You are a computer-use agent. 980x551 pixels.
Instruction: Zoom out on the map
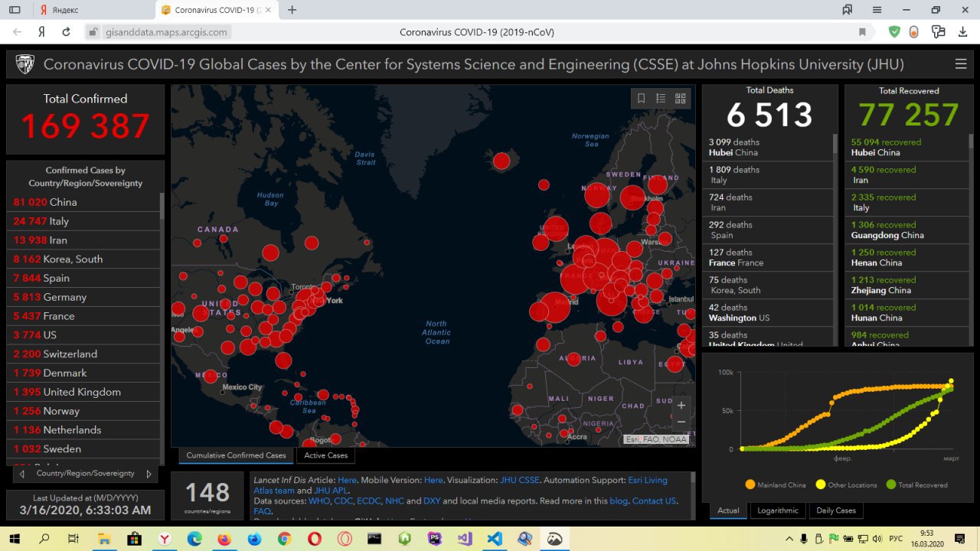coord(681,422)
